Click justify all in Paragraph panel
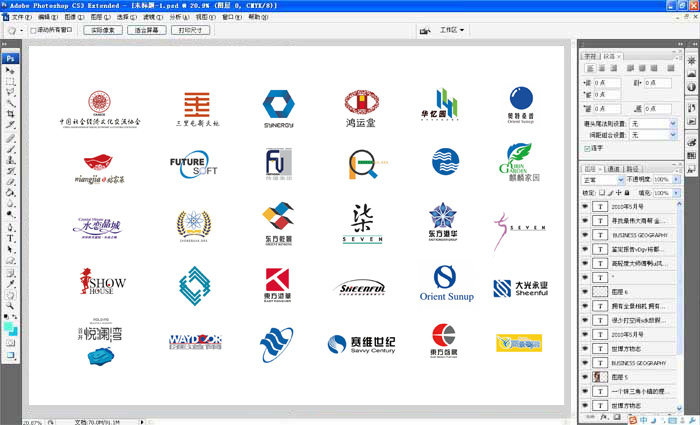The width and height of the screenshot is (700, 425). tap(671, 68)
